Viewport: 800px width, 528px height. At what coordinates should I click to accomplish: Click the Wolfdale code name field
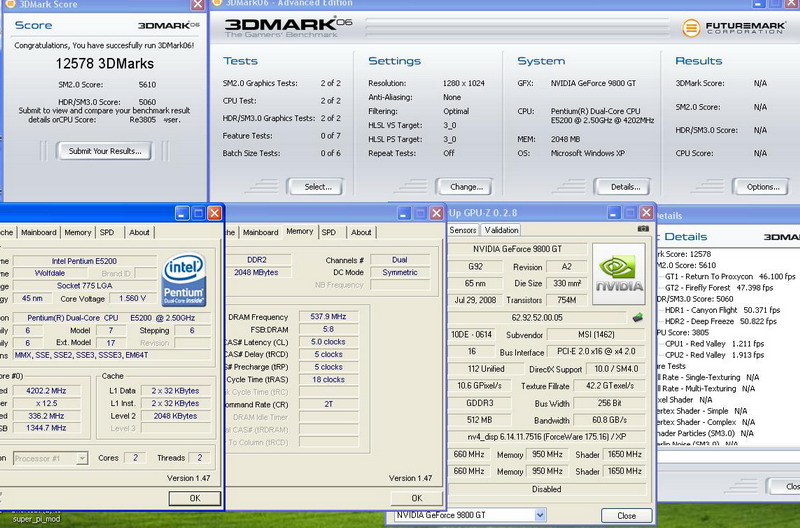click(49, 273)
